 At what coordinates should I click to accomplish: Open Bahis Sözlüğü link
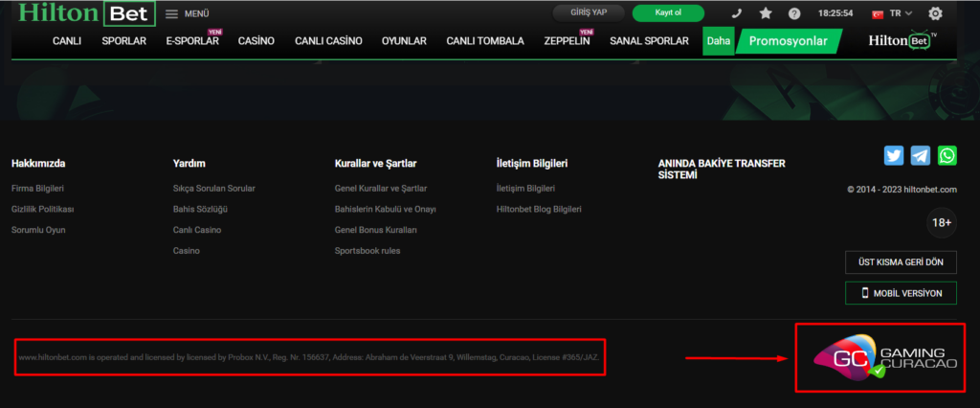coord(200,209)
